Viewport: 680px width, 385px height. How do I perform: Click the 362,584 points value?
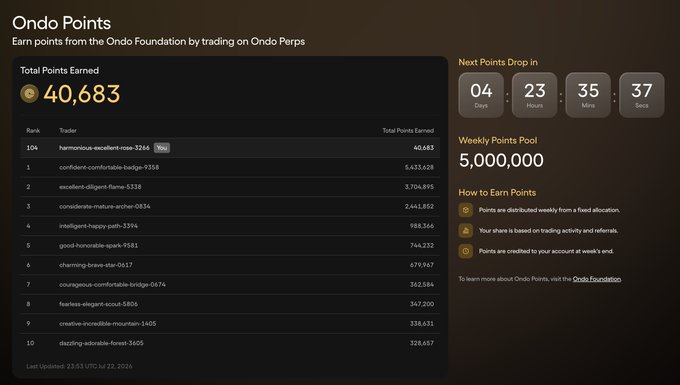(422, 284)
